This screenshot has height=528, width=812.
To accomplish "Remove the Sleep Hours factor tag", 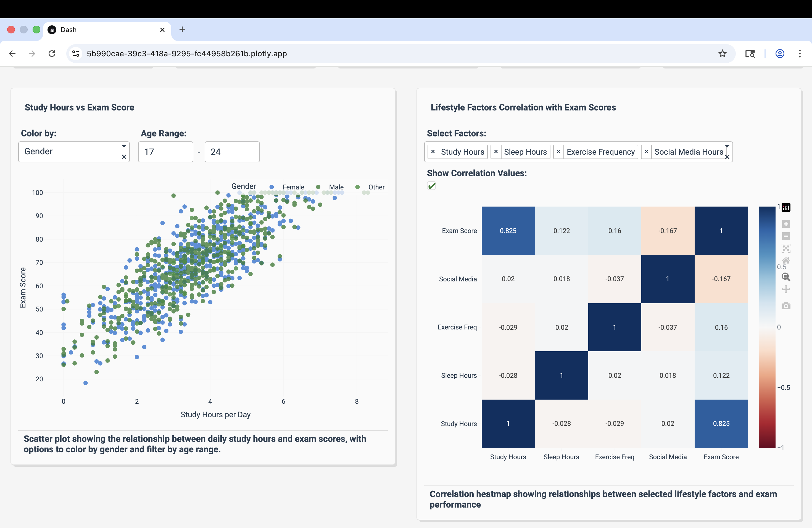I will (496, 152).
